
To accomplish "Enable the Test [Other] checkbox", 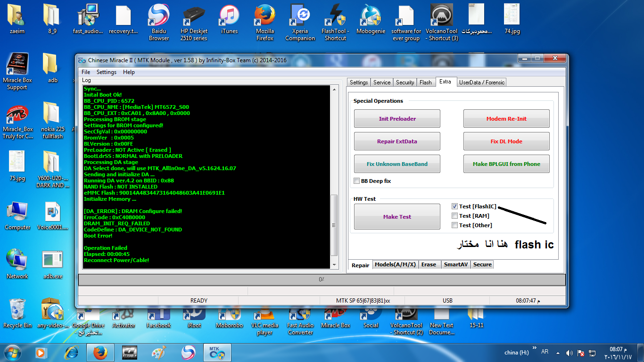I will click(x=454, y=225).
